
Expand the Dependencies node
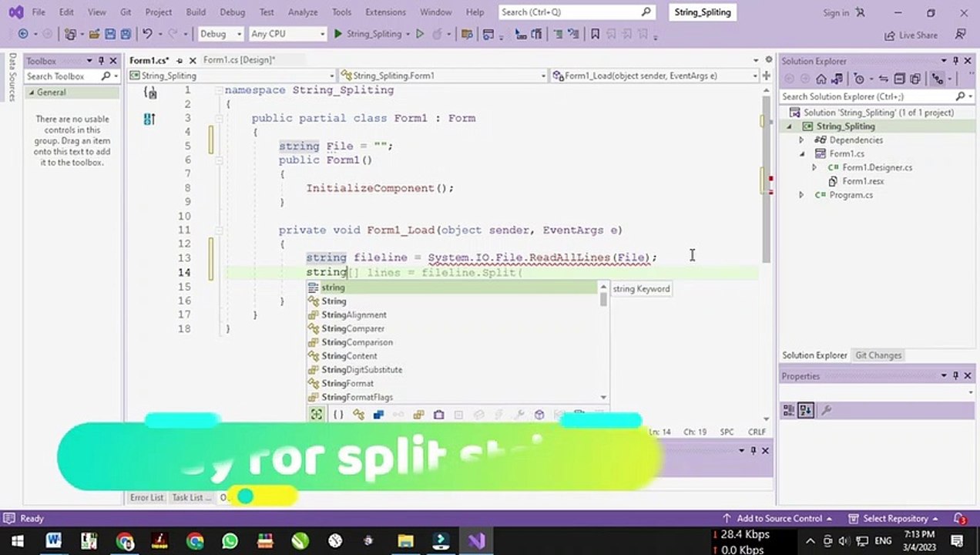pyautogui.click(x=801, y=140)
